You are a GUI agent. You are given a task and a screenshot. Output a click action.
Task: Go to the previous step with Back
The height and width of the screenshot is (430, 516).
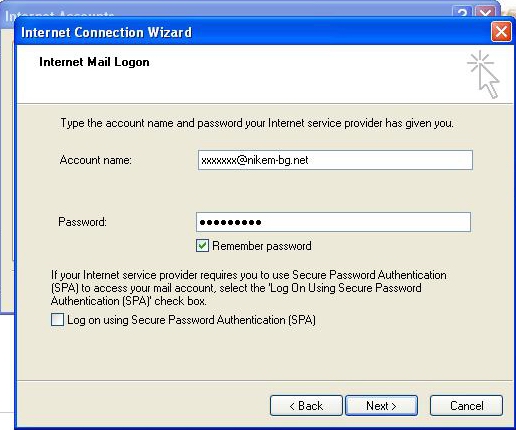click(x=306, y=406)
